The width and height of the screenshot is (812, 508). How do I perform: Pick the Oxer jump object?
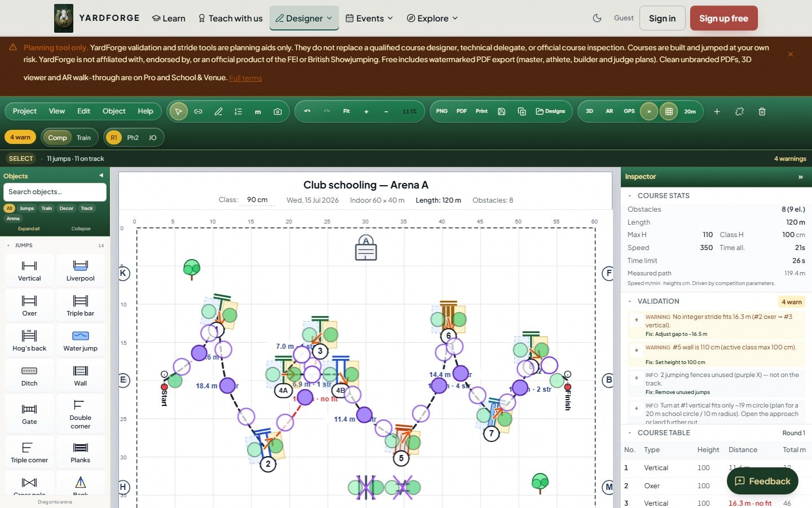click(29, 305)
